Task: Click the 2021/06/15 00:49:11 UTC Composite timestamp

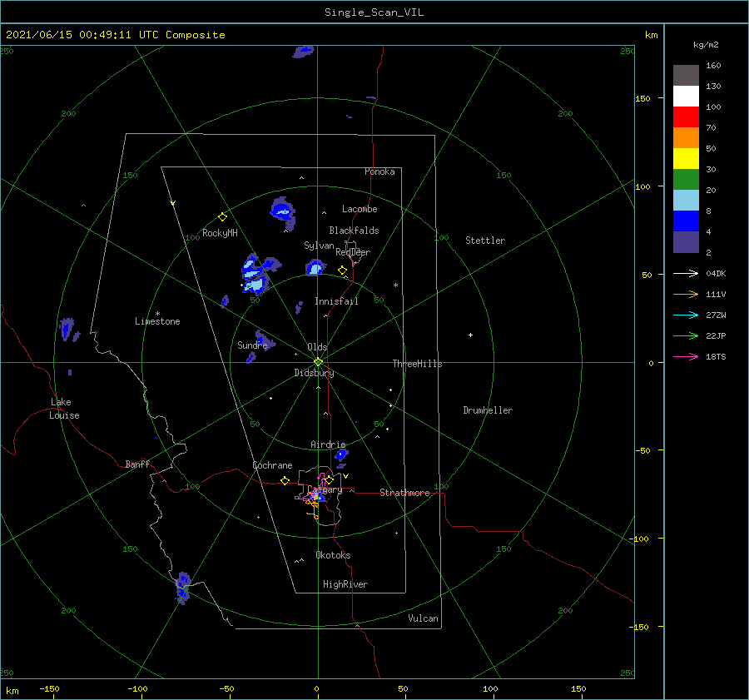Action: [x=115, y=35]
